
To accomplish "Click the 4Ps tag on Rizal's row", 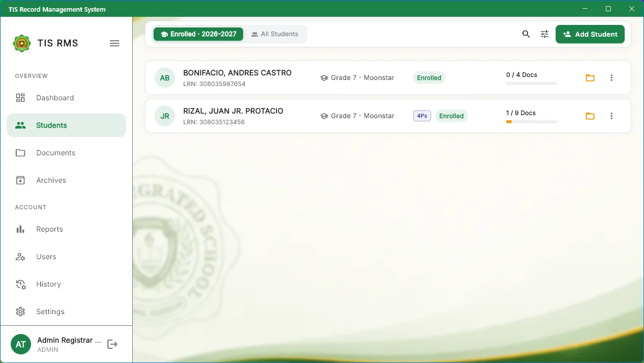I will pos(422,116).
